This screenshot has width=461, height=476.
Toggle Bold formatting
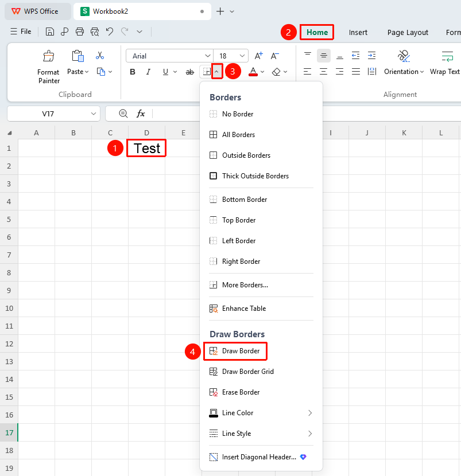pos(133,72)
